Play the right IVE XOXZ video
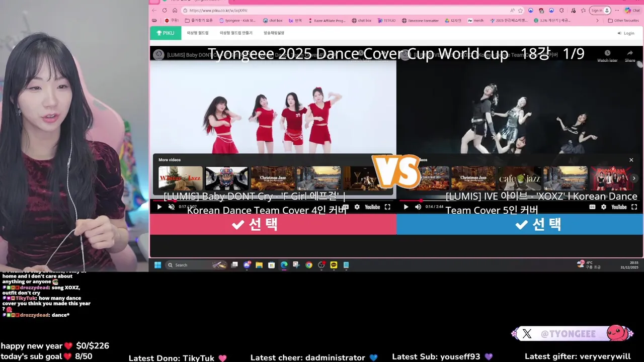644x362 pixels. (x=406, y=207)
